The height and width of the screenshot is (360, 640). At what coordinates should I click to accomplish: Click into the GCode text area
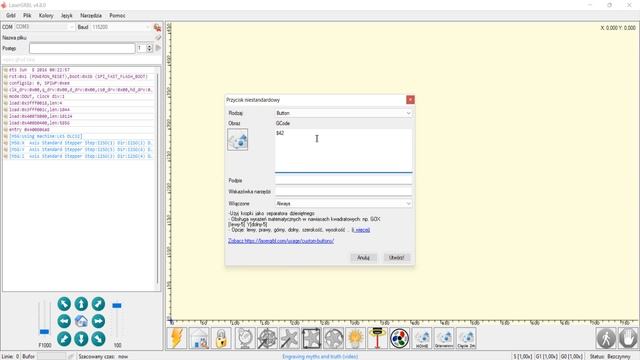pyautogui.click(x=344, y=150)
